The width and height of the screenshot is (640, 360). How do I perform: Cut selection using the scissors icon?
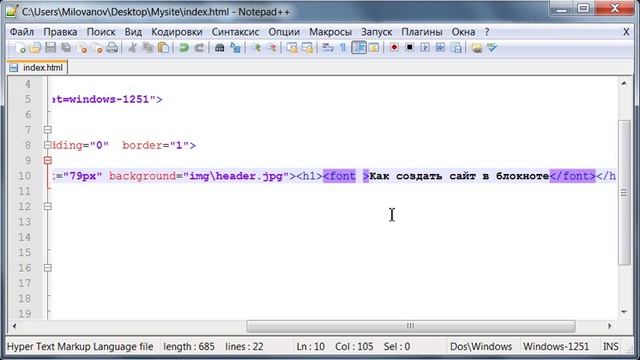pyautogui.click(x=132, y=48)
